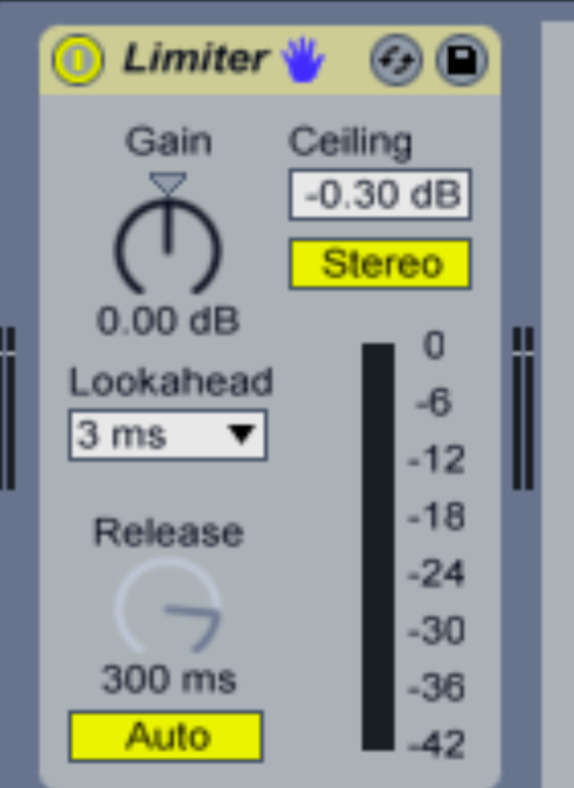Click the triangle marker above Gain knob
The height and width of the screenshot is (788, 574).
[x=168, y=183]
